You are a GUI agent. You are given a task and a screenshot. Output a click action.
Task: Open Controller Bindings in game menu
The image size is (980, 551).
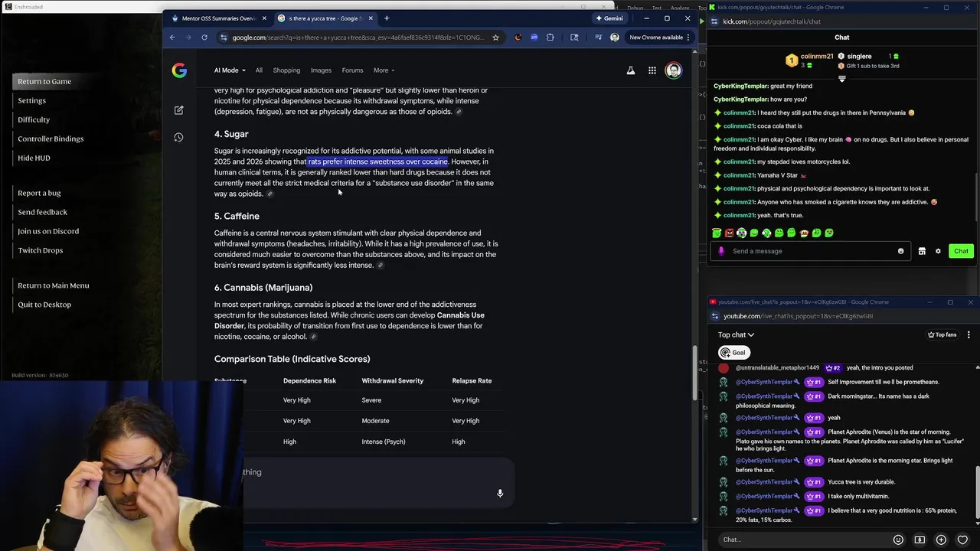point(51,139)
